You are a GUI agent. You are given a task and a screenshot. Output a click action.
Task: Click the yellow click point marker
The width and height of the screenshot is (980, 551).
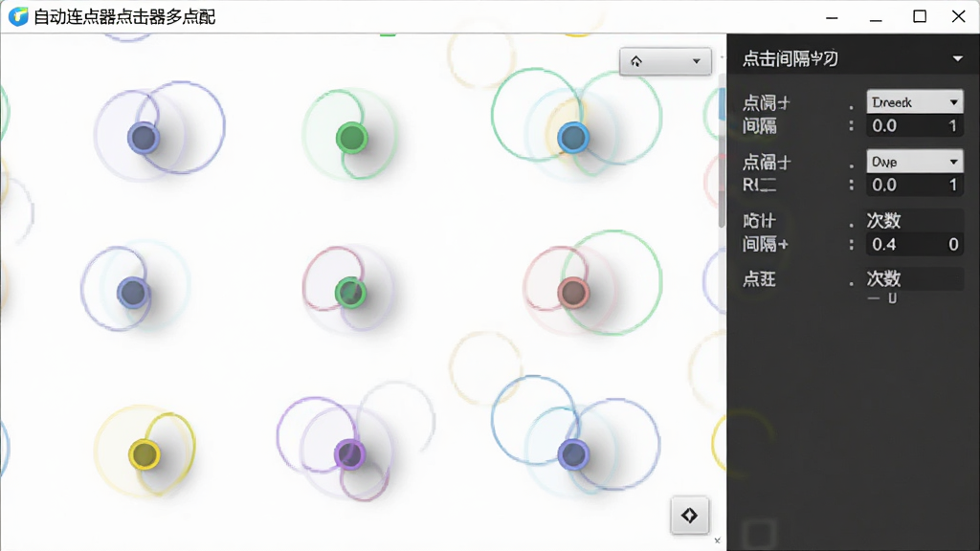click(145, 454)
